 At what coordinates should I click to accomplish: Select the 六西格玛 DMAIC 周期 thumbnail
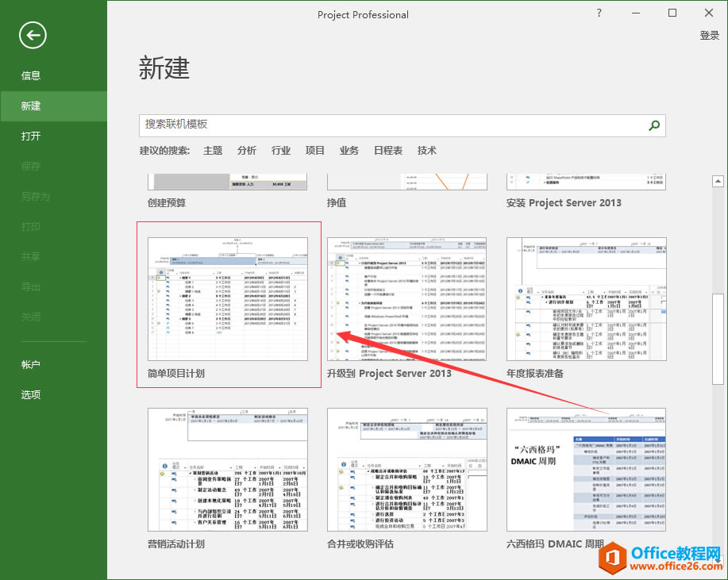point(587,470)
